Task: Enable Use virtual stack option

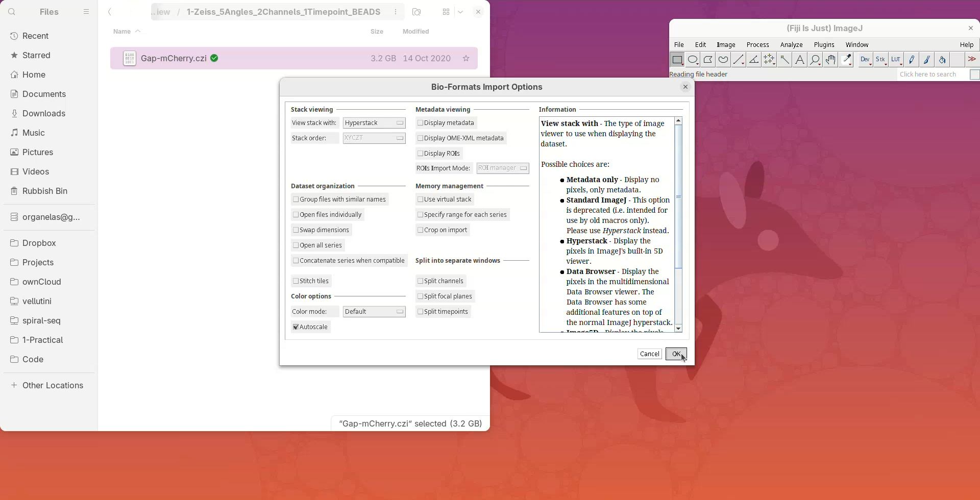Action: click(x=421, y=199)
